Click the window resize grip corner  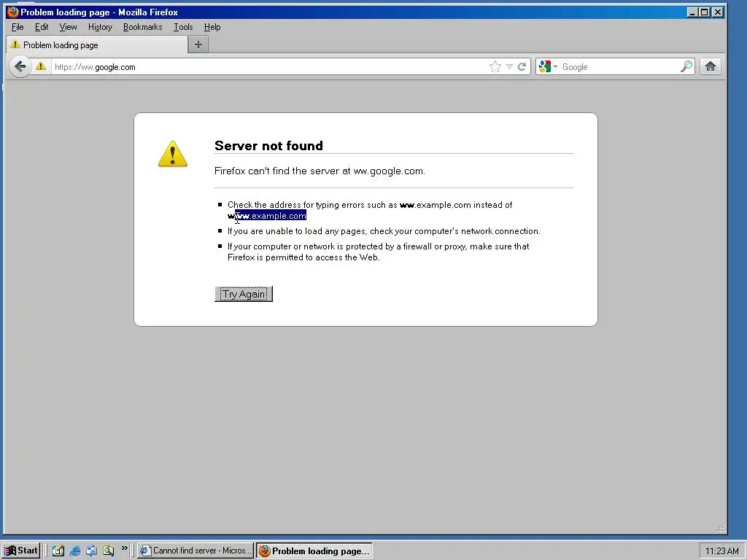pyautogui.click(x=720, y=528)
